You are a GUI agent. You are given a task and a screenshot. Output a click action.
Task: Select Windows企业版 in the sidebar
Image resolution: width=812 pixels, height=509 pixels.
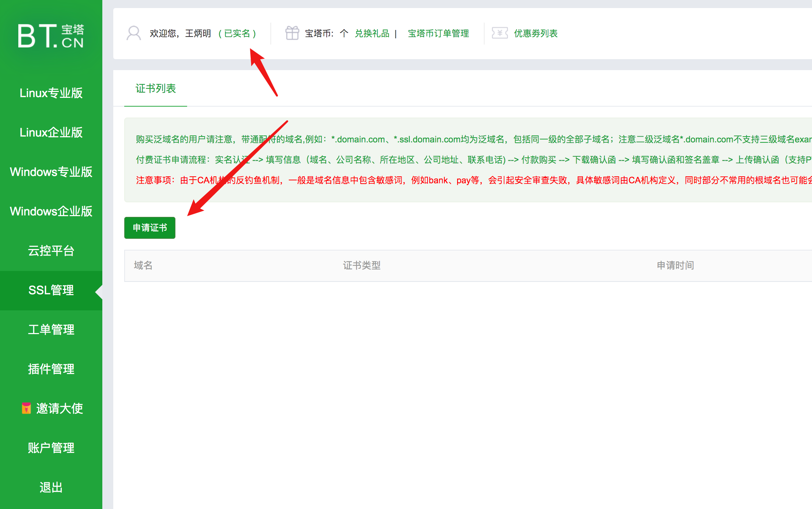point(51,211)
